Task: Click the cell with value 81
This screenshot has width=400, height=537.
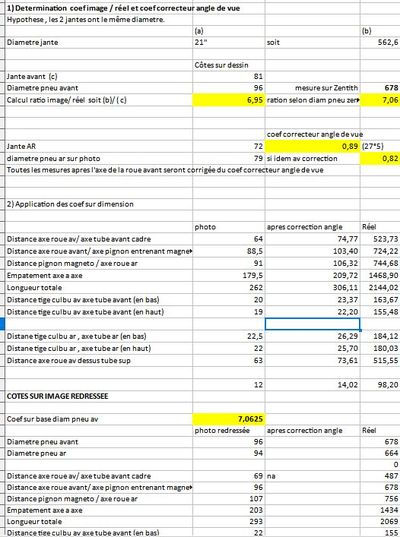Action: click(229, 76)
